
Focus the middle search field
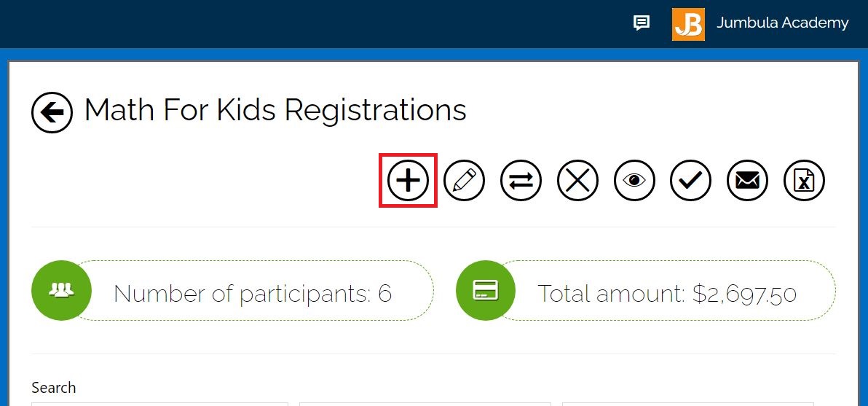[425, 404]
